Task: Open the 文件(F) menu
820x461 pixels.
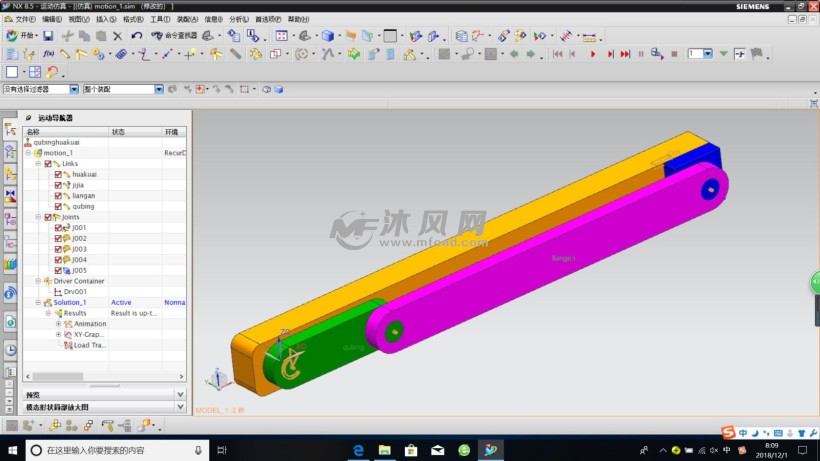Action: click(25, 19)
